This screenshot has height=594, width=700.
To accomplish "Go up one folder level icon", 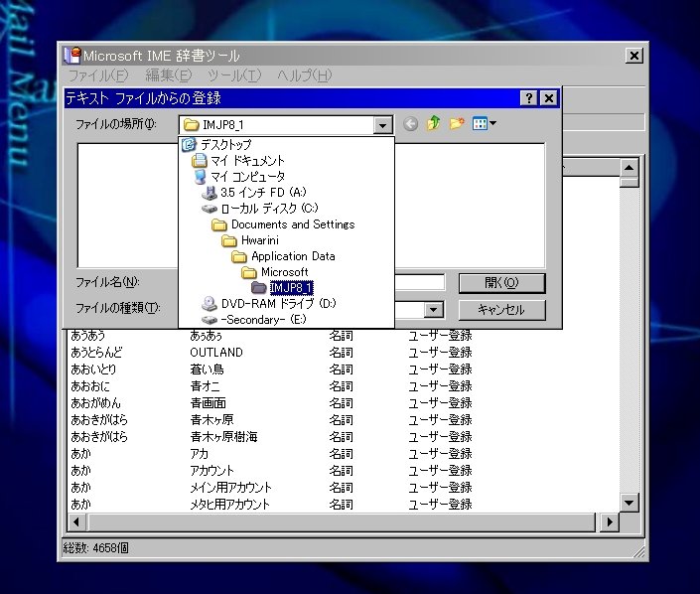I will [434, 123].
